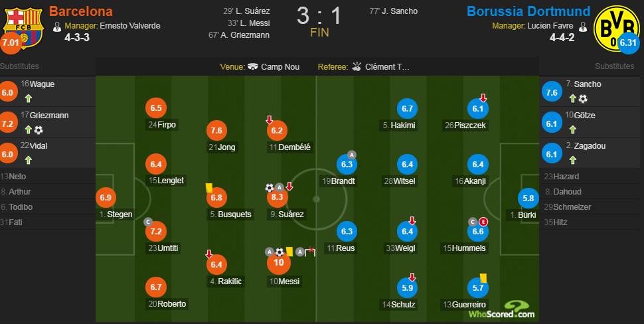Click the captain C badge on Umtiti
Screen dimensions: 644x324
click(148, 222)
